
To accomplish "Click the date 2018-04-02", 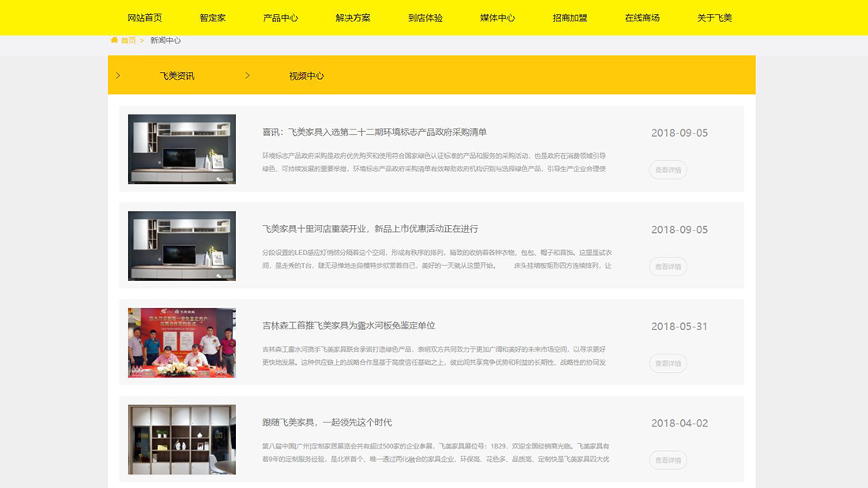I will click(x=679, y=423).
